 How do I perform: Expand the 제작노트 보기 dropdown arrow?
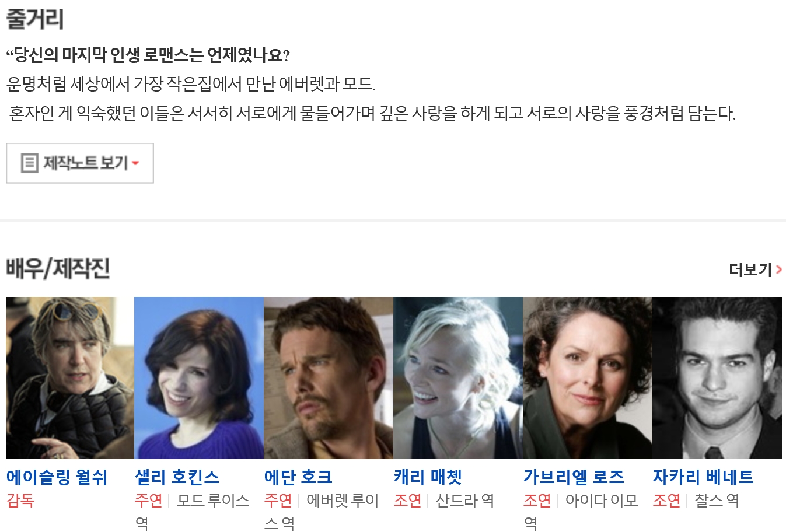point(135,163)
